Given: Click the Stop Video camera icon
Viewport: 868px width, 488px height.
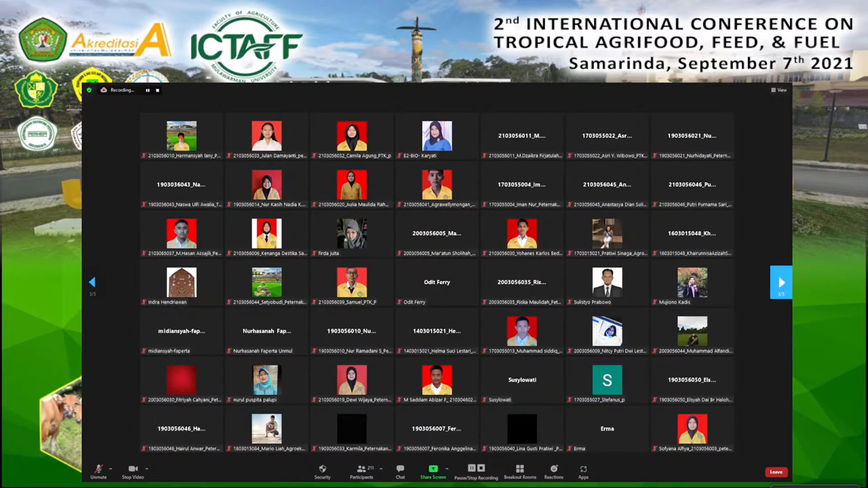Looking at the screenshot, I should [x=133, y=469].
